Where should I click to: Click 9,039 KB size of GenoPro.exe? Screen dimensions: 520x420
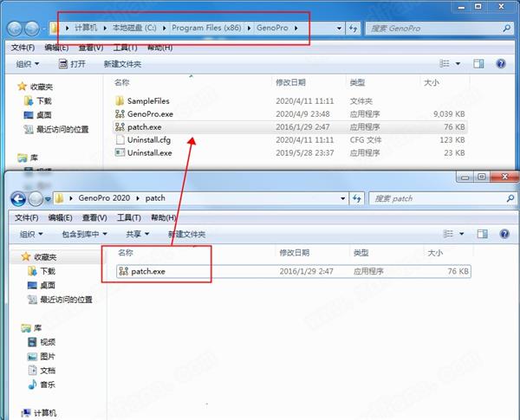click(449, 114)
